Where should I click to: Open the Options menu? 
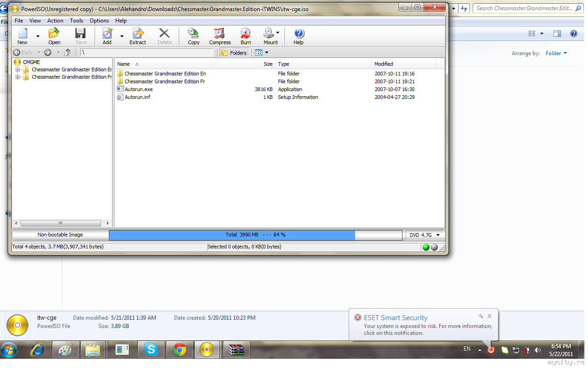99,21
